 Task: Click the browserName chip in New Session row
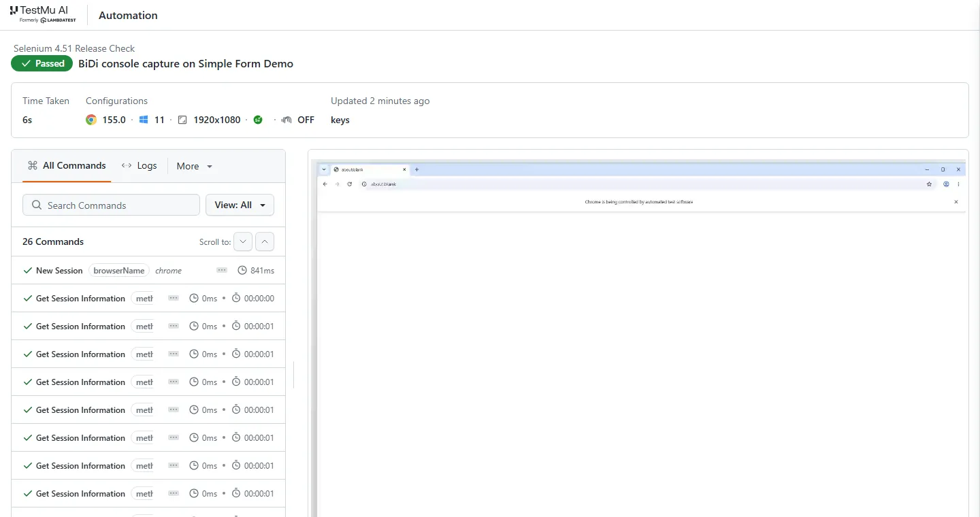119,270
